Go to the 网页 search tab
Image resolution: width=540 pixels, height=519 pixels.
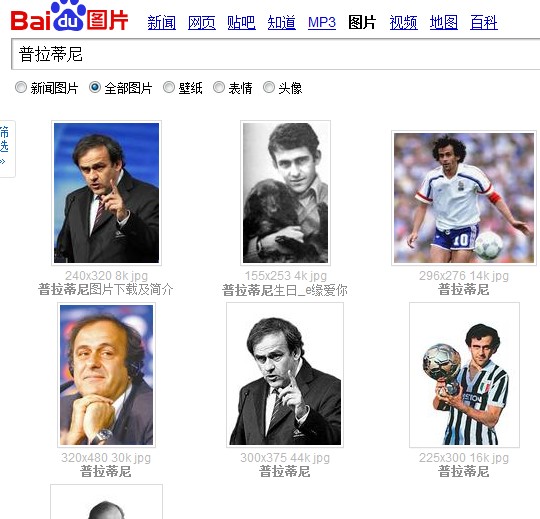(202, 23)
